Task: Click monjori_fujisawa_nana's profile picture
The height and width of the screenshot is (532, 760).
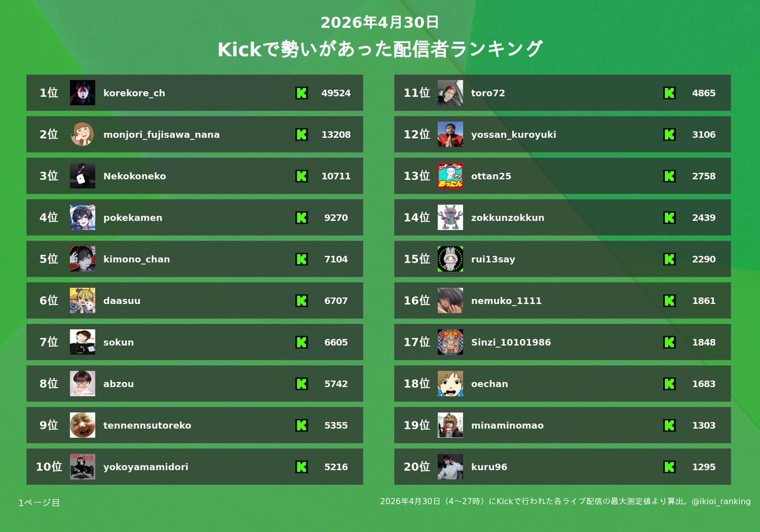Action: tap(82, 134)
